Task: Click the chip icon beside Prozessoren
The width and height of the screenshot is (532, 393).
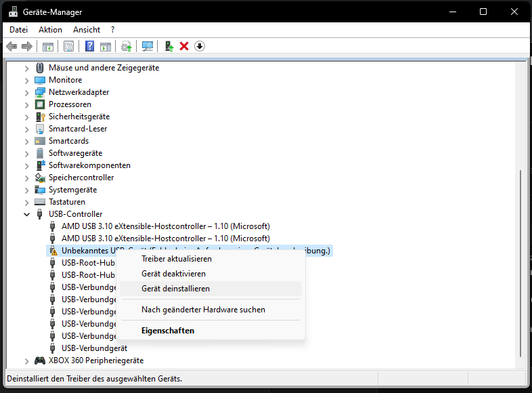Action: tap(40, 104)
